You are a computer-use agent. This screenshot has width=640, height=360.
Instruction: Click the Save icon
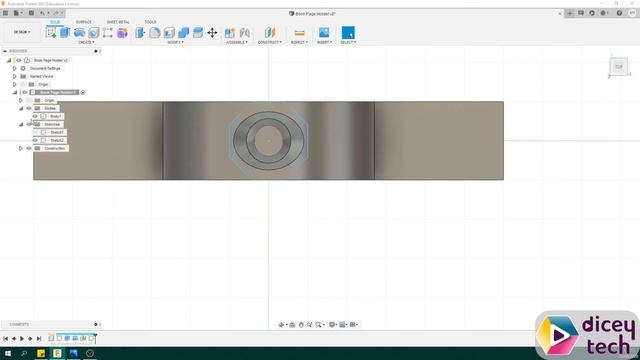tap(31, 13)
